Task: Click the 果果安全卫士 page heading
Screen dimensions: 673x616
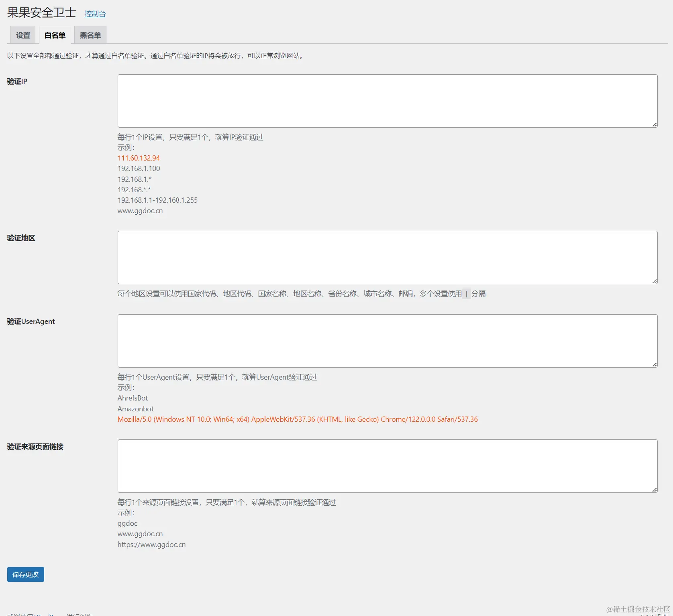Action: 41,12
